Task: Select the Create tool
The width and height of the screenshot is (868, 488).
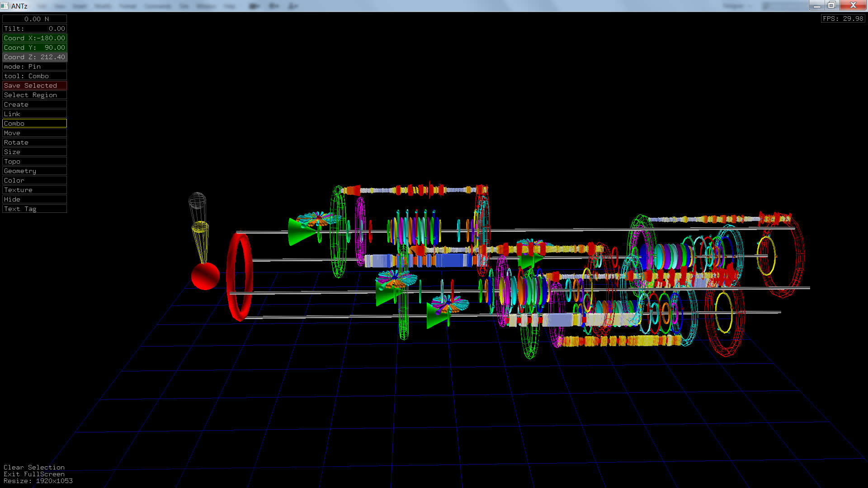Action: click(x=34, y=104)
